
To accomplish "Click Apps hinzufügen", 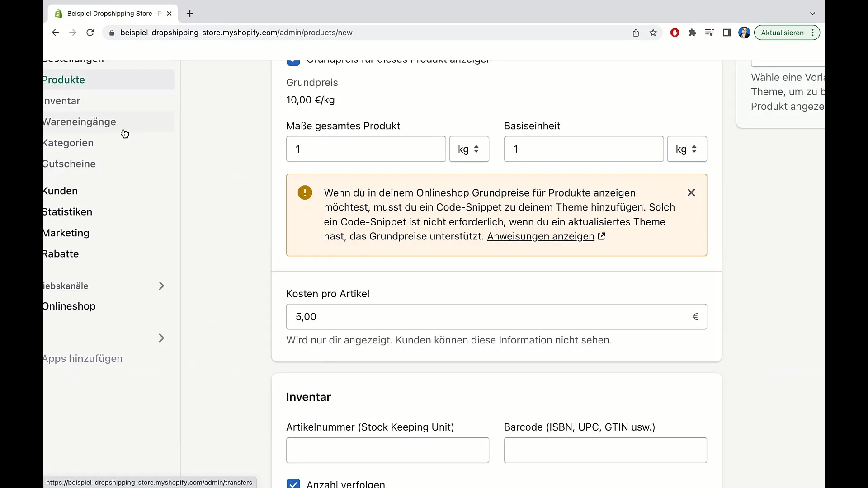I will (x=83, y=358).
